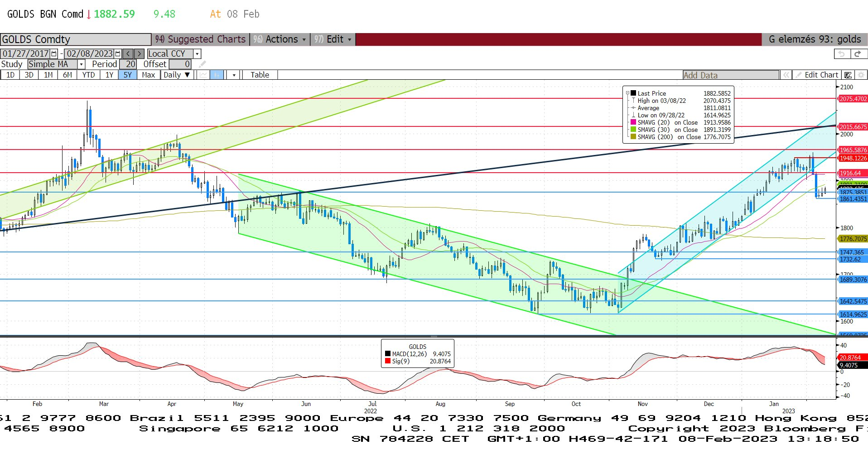Open the chart settings gear icon
Screen dimensions: 868x464
click(x=861, y=75)
